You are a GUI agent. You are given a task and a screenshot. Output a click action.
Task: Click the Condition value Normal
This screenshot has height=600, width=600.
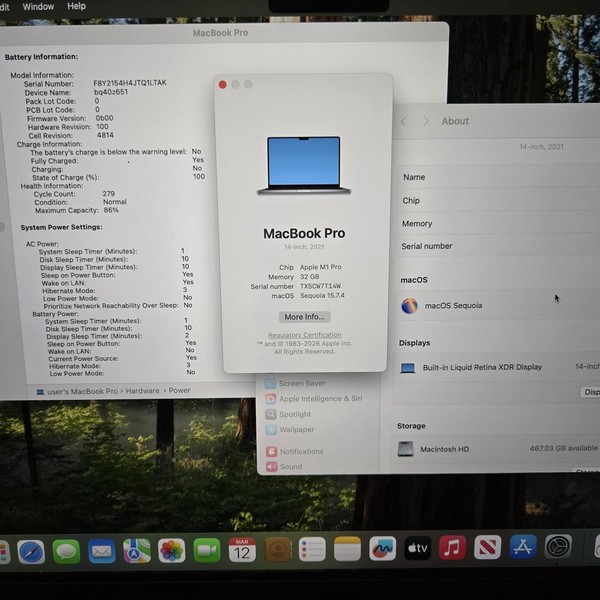(115, 202)
